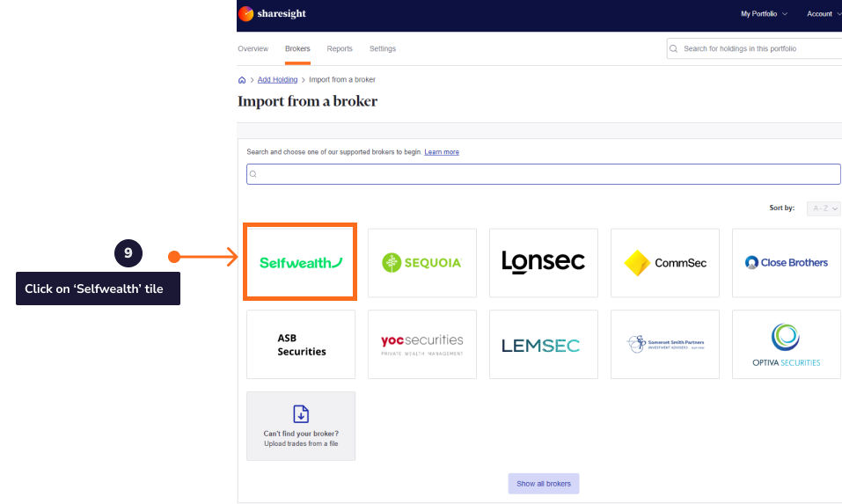Select the Somerset Smith Partners tile
Screen dimensions: 842x504
click(665, 345)
